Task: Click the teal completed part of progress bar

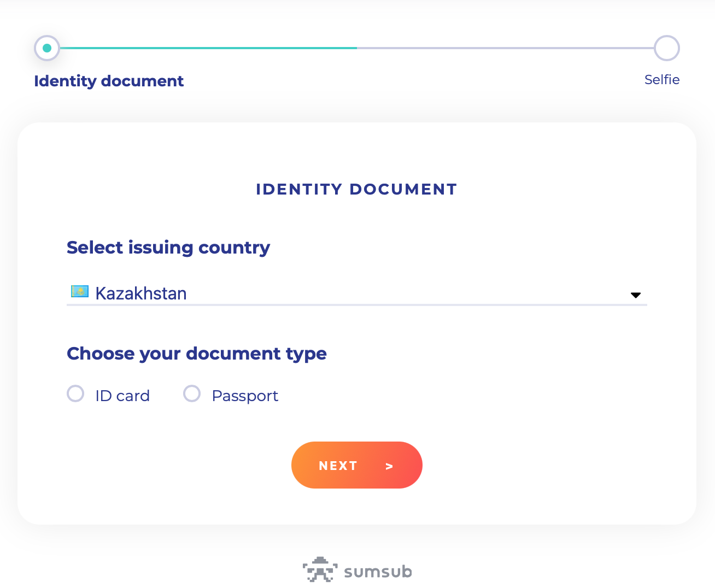Action: [x=208, y=48]
